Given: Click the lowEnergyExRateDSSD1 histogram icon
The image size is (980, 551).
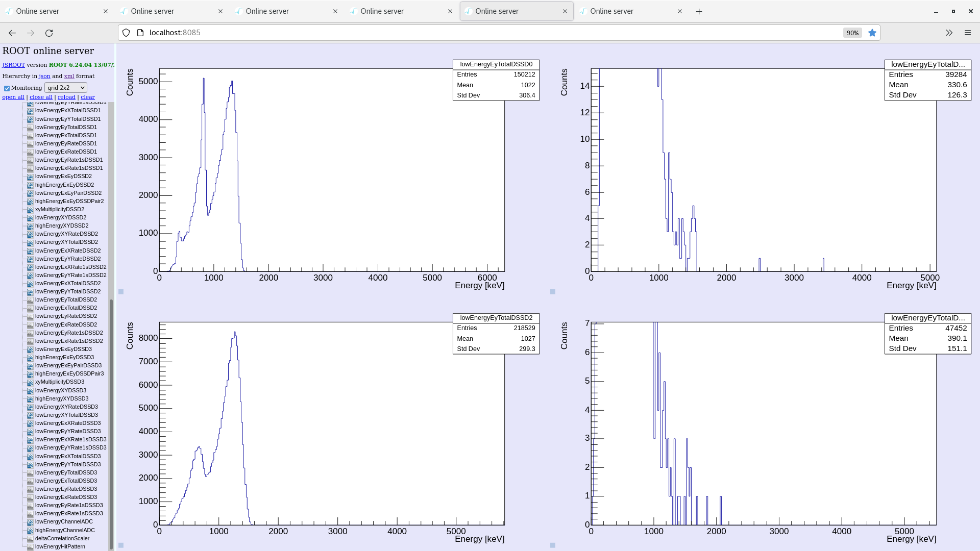Looking at the screenshot, I should pos(30,152).
